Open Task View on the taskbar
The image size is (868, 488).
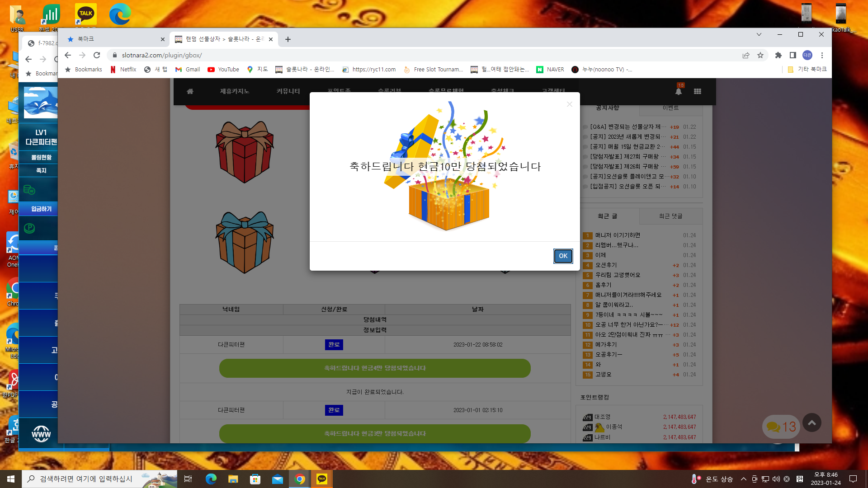tap(188, 479)
